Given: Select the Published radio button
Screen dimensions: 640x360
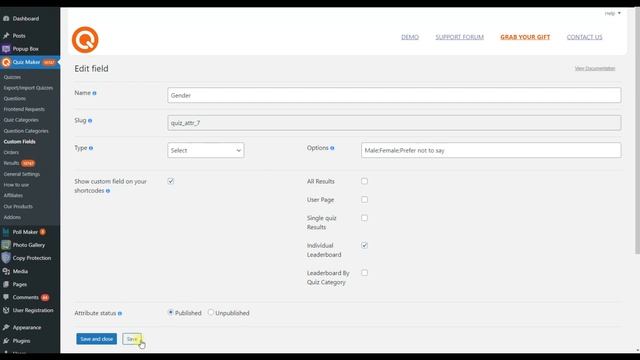Looking at the screenshot, I should click(x=171, y=312).
